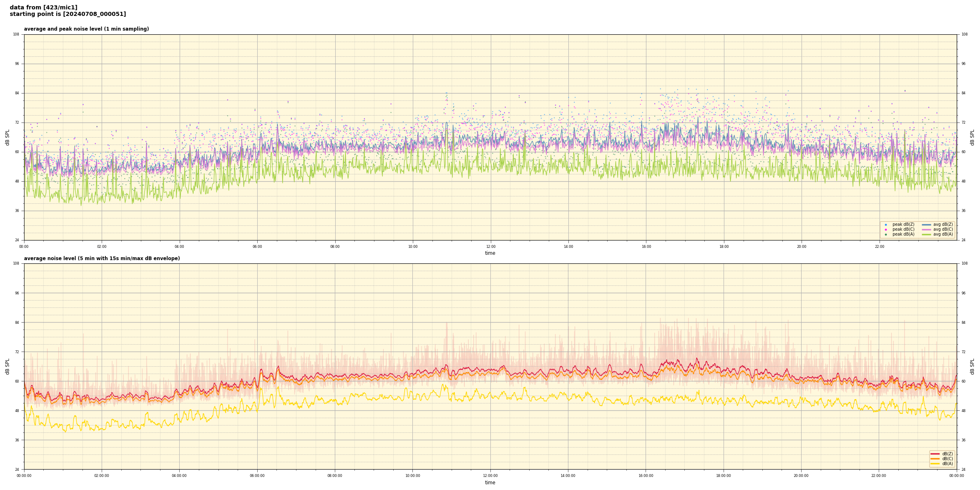Click the peak dB(A) green legend dot
980x490 pixels.
[x=886, y=234]
